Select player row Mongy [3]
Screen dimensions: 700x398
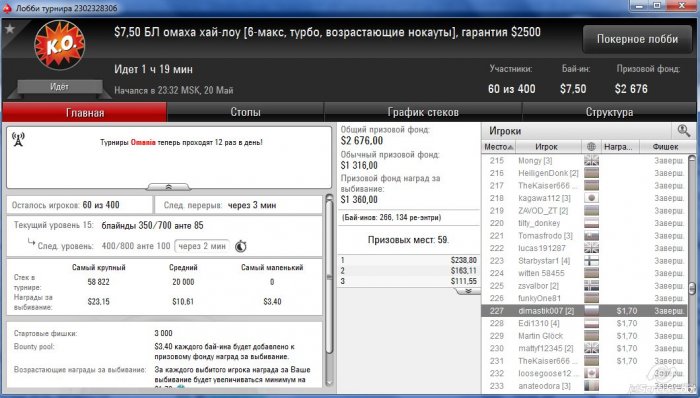(x=584, y=160)
